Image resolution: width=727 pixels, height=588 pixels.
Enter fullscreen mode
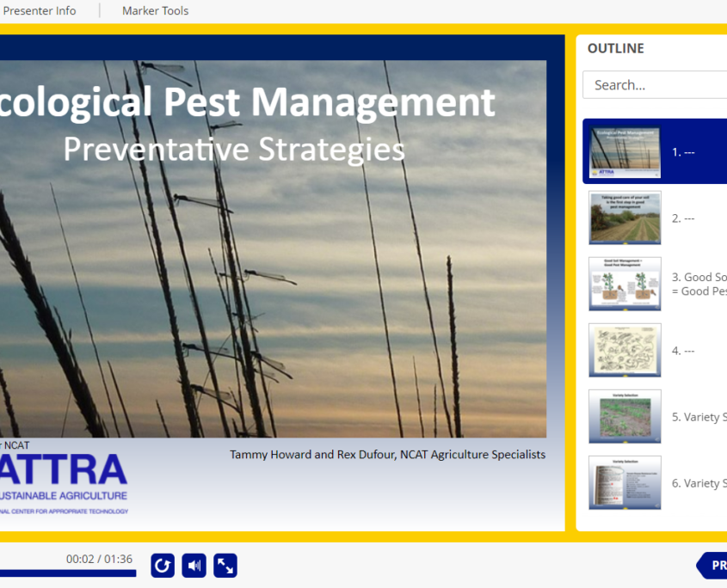pyautogui.click(x=225, y=566)
